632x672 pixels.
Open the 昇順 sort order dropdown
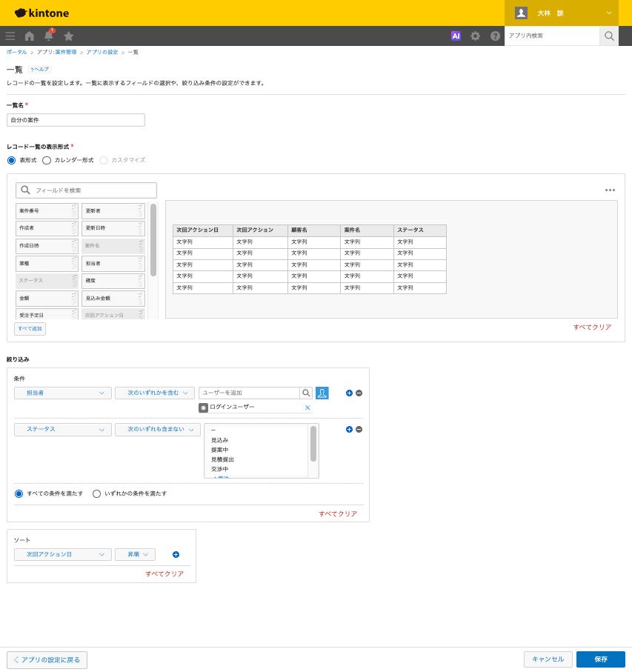pyautogui.click(x=135, y=555)
